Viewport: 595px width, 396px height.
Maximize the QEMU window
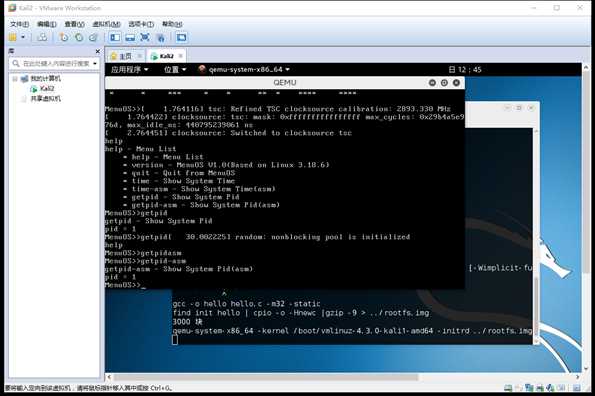click(444, 82)
